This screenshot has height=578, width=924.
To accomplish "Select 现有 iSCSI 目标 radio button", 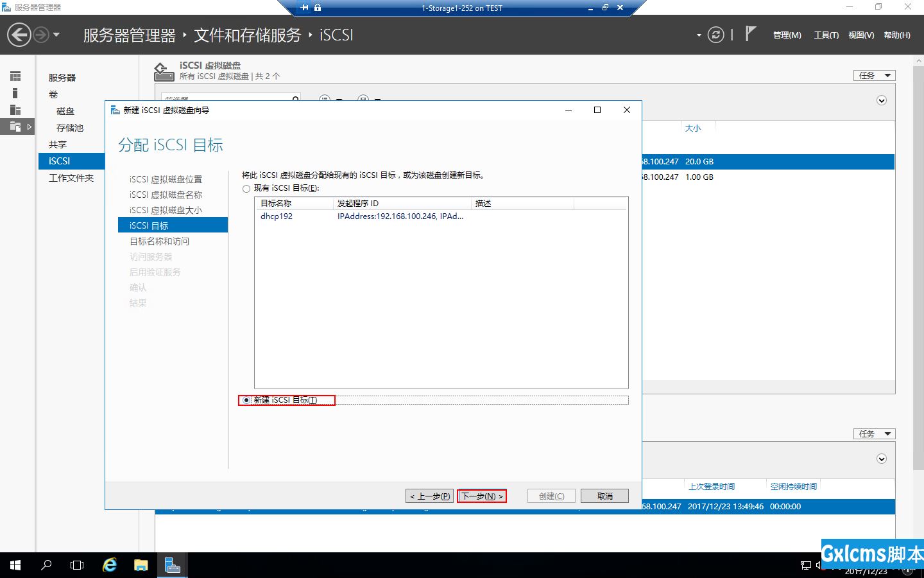I will pyautogui.click(x=246, y=189).
